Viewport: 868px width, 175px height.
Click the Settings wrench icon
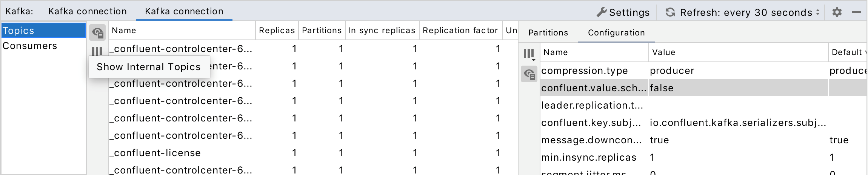[602, 12]
